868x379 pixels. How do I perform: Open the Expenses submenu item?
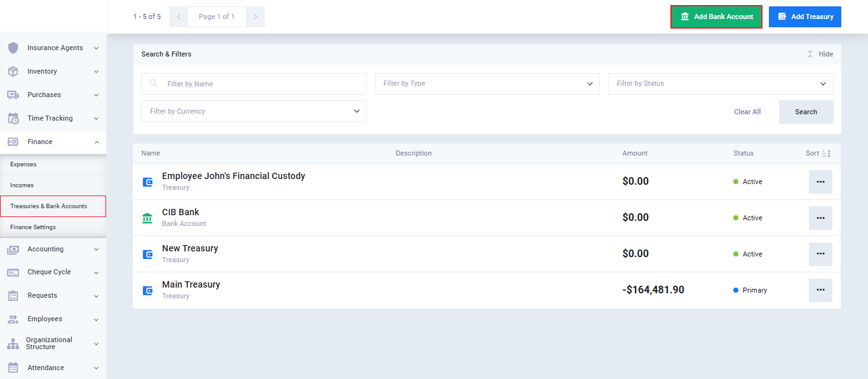(x=53, y=164)
